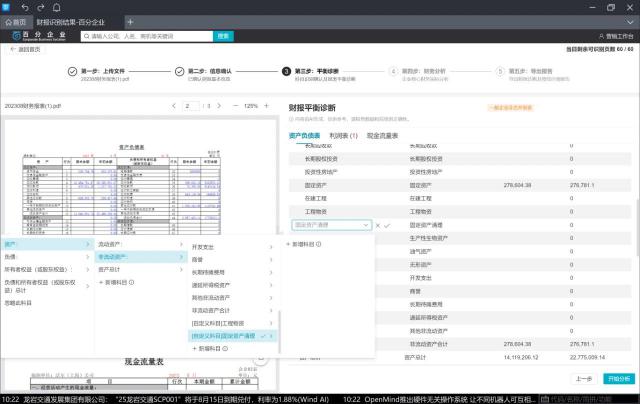Go to next PDF page arrow
The image size is (640, 404).
(218, 105)
